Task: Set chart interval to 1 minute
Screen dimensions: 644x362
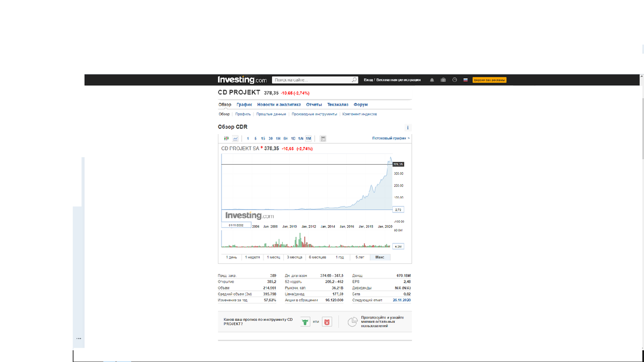Action: (x=248, y=138)
